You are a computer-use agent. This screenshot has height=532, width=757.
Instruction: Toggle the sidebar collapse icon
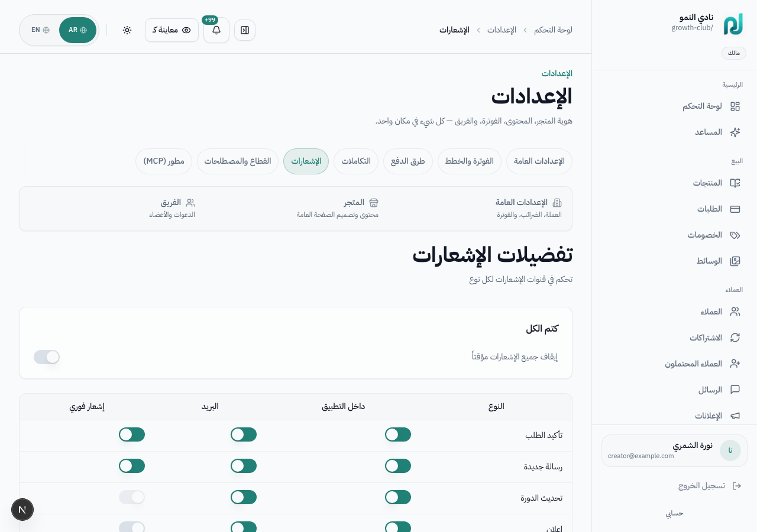point(245,30)
